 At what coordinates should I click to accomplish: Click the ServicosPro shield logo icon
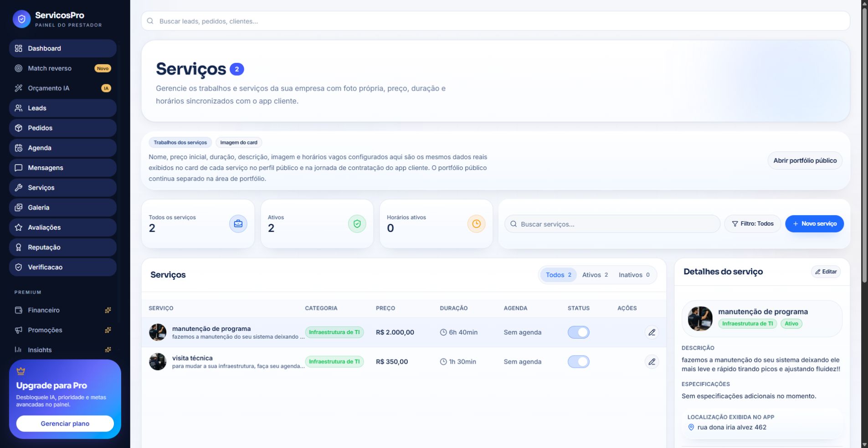pyautogui.click(x=21, y=19)
